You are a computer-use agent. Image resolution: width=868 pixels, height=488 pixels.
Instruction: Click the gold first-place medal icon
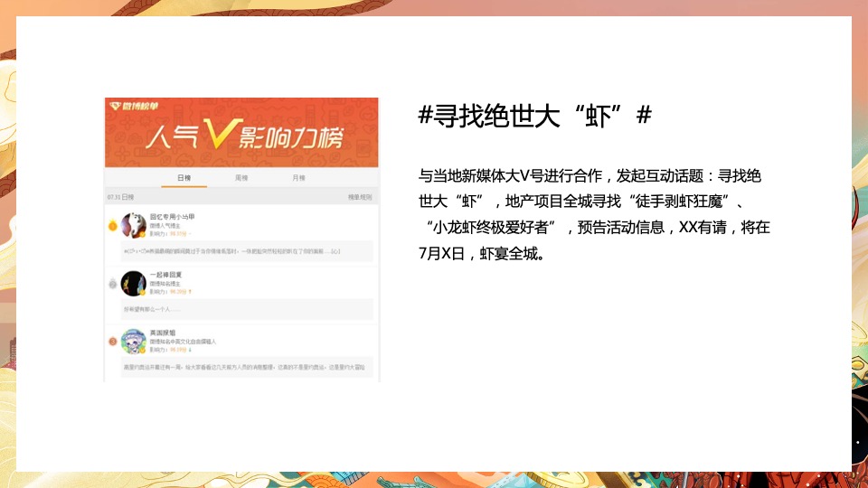(112, 225)
